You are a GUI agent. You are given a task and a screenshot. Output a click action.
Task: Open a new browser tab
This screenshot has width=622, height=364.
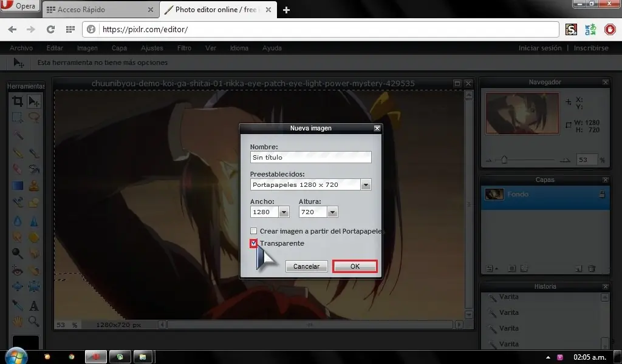pos(286,10)
